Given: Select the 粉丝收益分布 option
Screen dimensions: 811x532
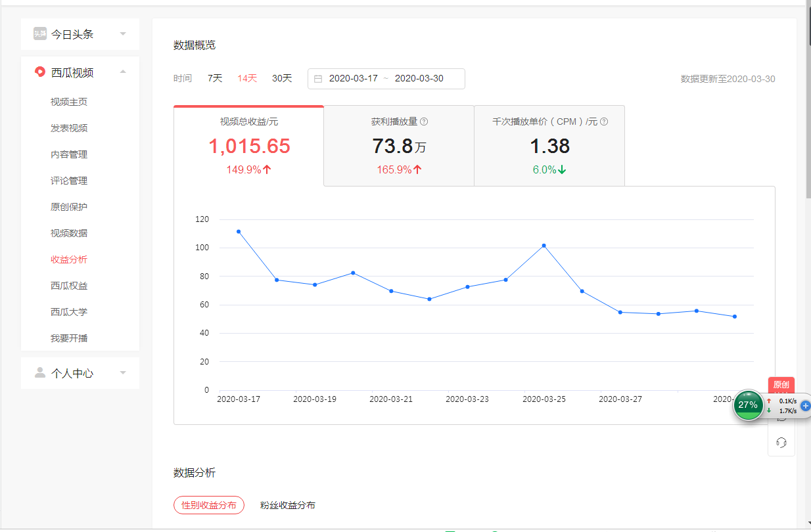Looking at the screenshot, I should [x=287, y=505].
